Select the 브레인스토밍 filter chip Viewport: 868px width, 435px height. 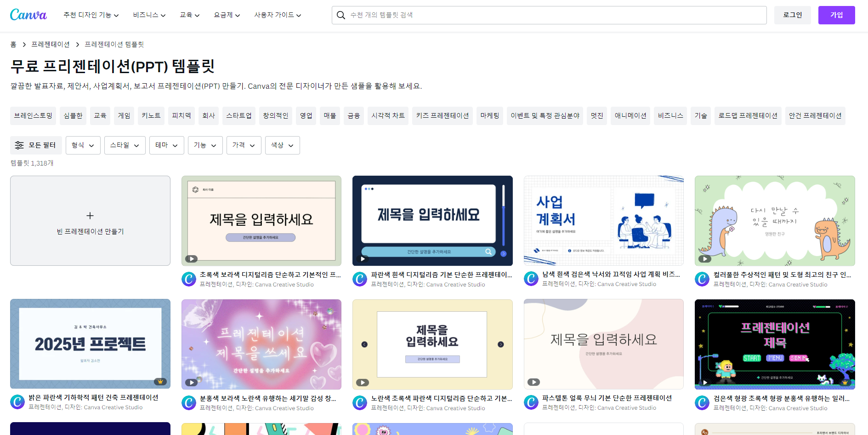coord(33,115)
